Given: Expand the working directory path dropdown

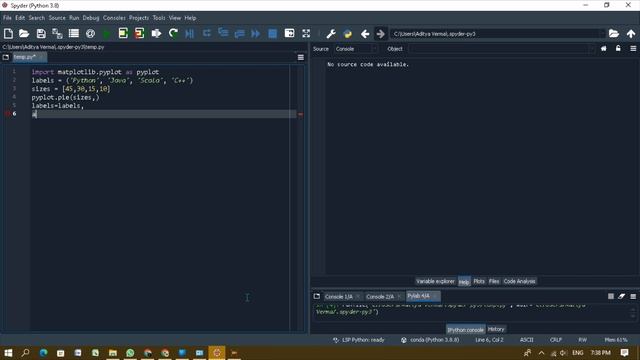Looking at the screenshot, I should pyautogui.click(x=602, y=34).
